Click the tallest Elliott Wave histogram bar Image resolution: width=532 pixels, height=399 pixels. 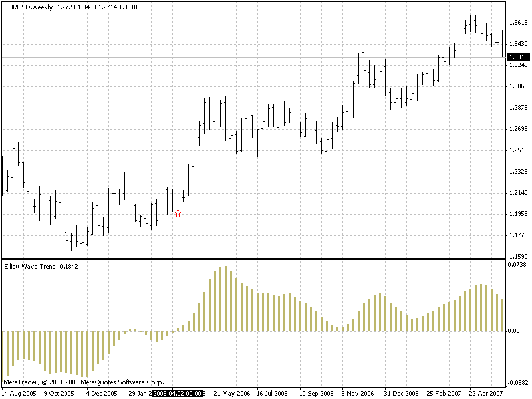click(x=225, y=299)
